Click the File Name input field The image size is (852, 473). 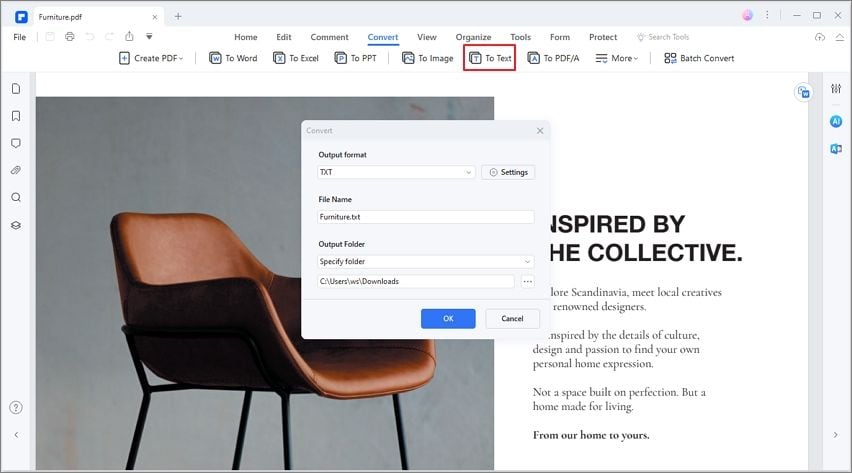coord(425,217)
